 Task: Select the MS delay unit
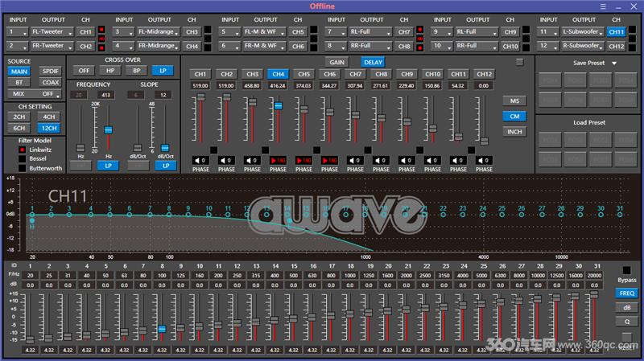coord(514,101)
